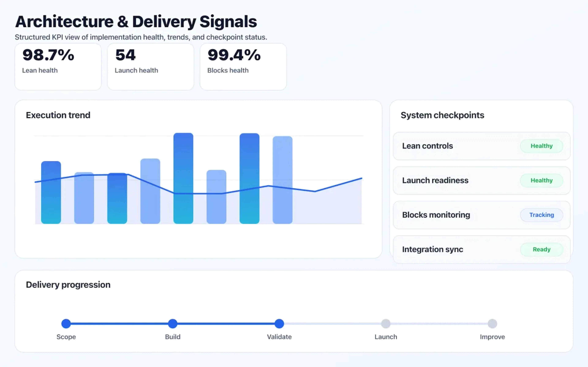Click the Launch milestone marker
The image size is (588, 367).
pos(386,323)
